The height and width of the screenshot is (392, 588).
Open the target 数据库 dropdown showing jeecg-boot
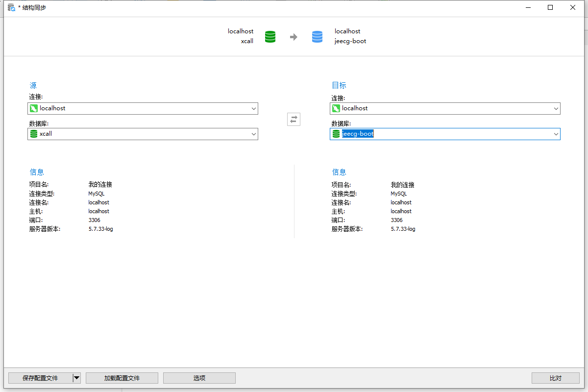(x=556, y=133)
